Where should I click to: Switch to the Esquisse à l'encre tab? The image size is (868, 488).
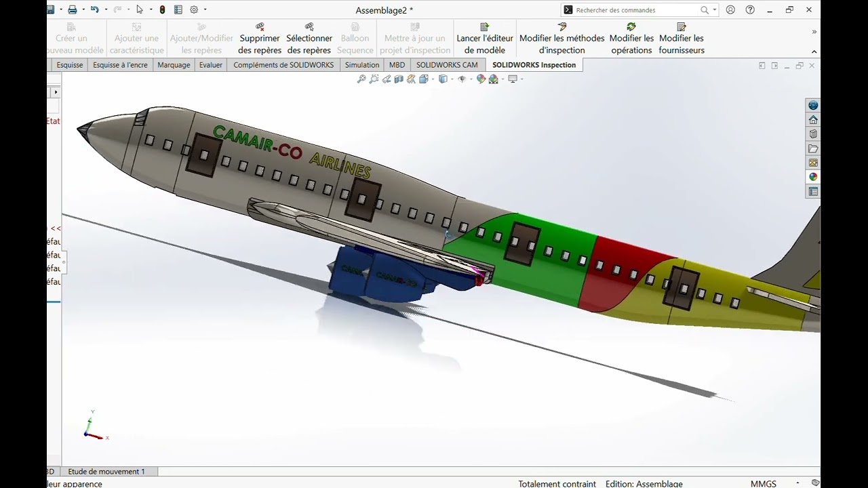click(120, 65)
